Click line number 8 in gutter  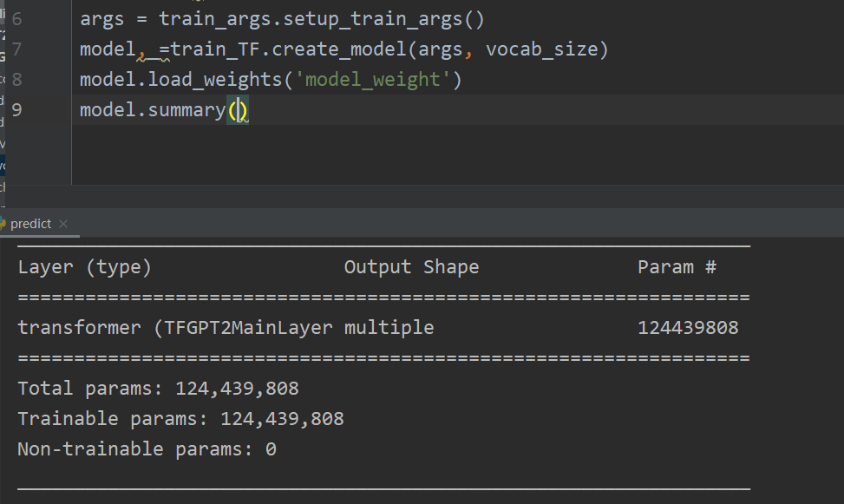[x=17, y=80]
